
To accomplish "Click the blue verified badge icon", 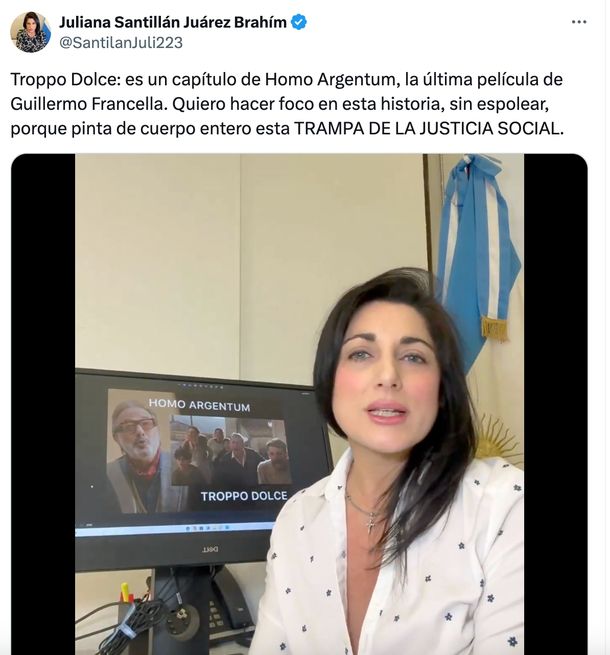I will [x=299, y=22].
